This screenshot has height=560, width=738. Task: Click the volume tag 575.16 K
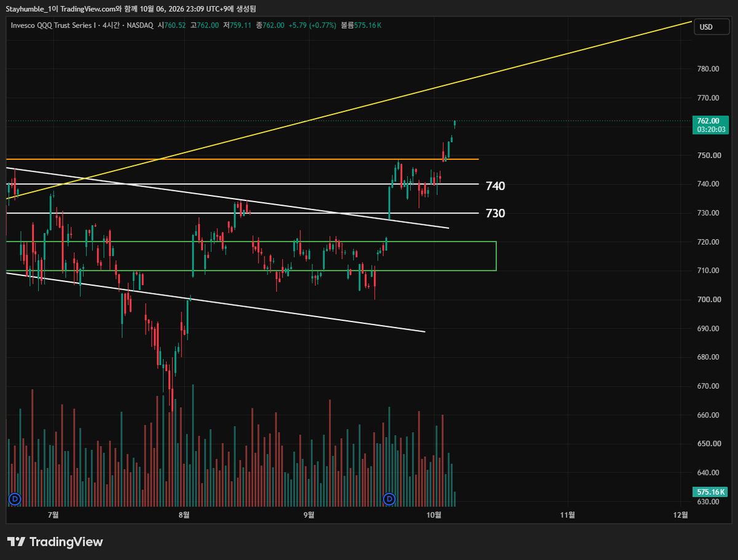coord(710,492)
